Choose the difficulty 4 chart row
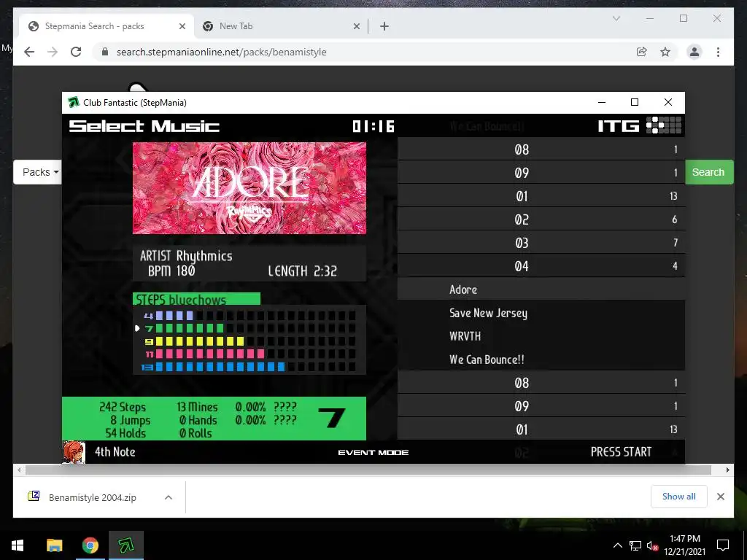747x560 pixels. [x=249, y=315]
